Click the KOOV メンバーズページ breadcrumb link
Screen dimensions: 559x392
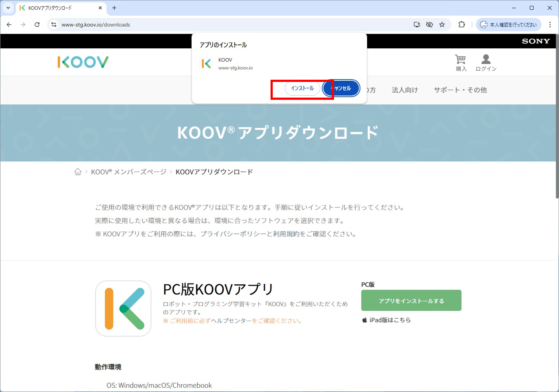129,172
